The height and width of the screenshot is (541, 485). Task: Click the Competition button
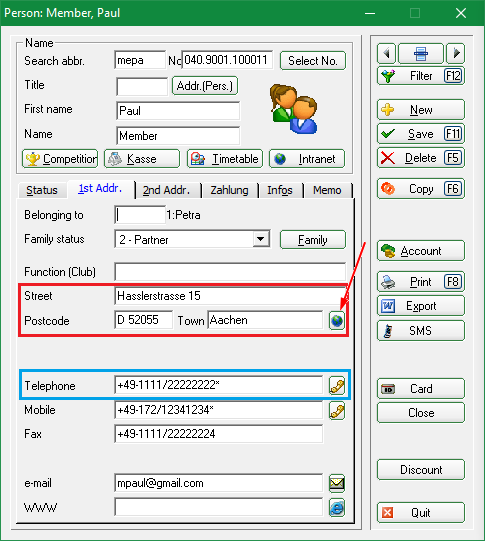pyautogui.click(x=60, y=159)
